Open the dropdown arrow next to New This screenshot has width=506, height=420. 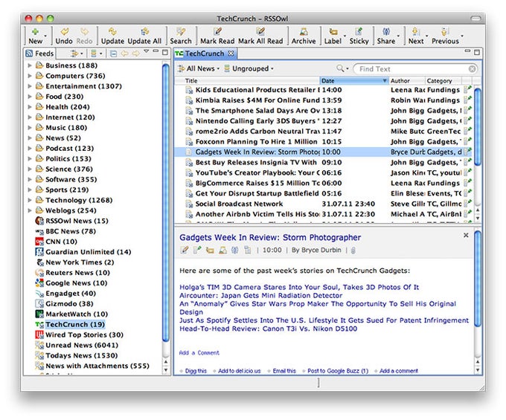click(x=45, y=36)
